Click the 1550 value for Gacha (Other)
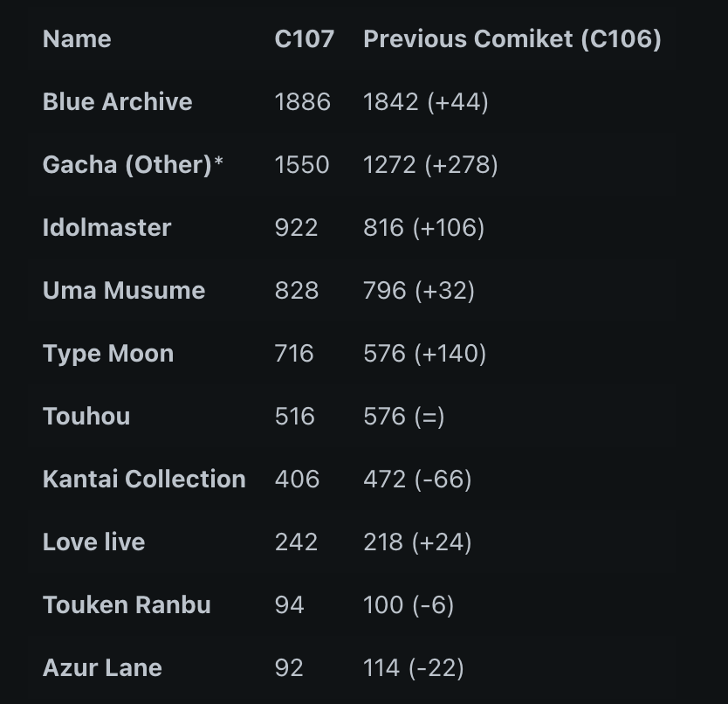 [302, 164]
